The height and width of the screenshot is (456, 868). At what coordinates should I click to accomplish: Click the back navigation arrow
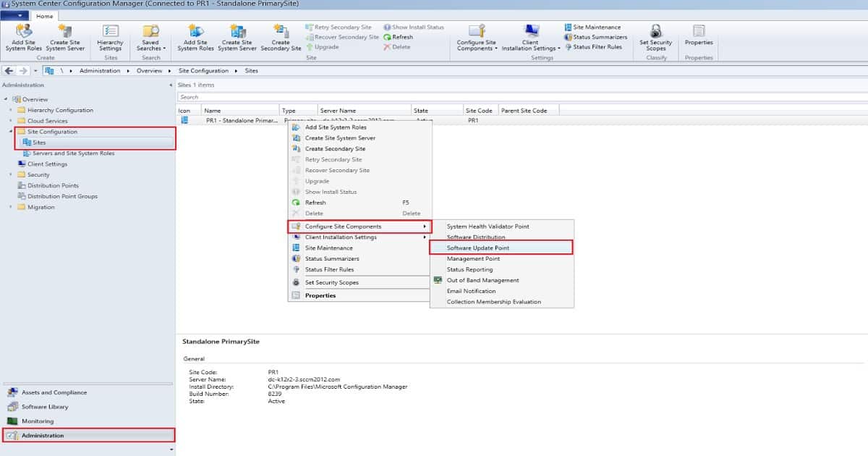[9, 71]
